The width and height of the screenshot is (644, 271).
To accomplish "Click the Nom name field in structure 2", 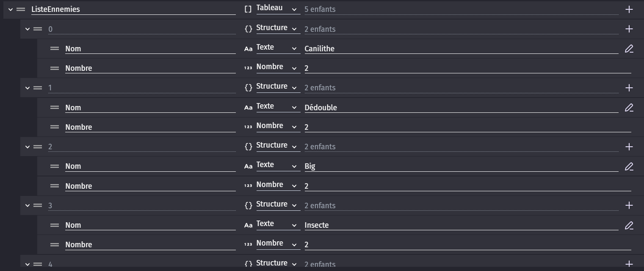I will [x=150, y=166].
